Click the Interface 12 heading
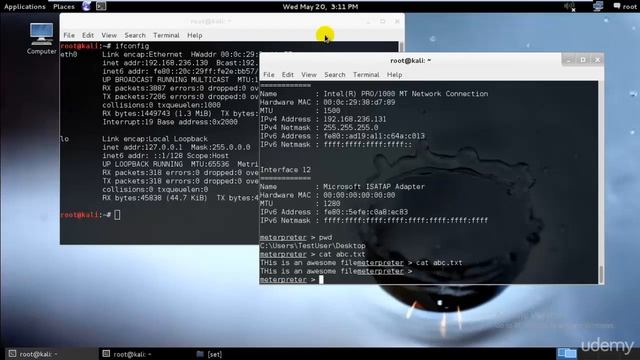Screen dimensions: 640x360 coord(285,170)
